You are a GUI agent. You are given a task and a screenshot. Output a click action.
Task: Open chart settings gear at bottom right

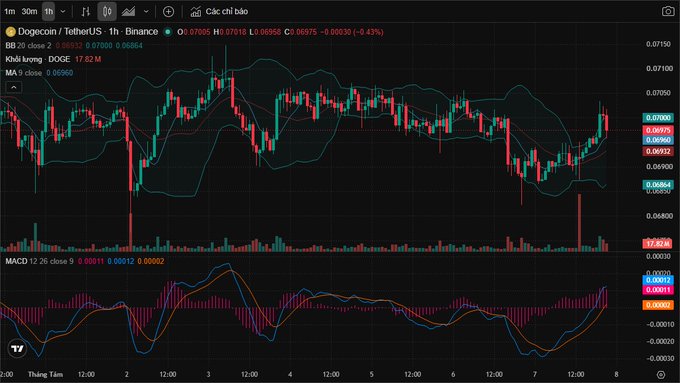660,374
